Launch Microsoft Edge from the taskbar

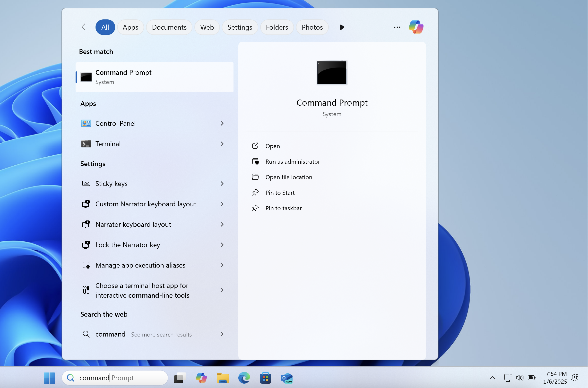[244, 378]
